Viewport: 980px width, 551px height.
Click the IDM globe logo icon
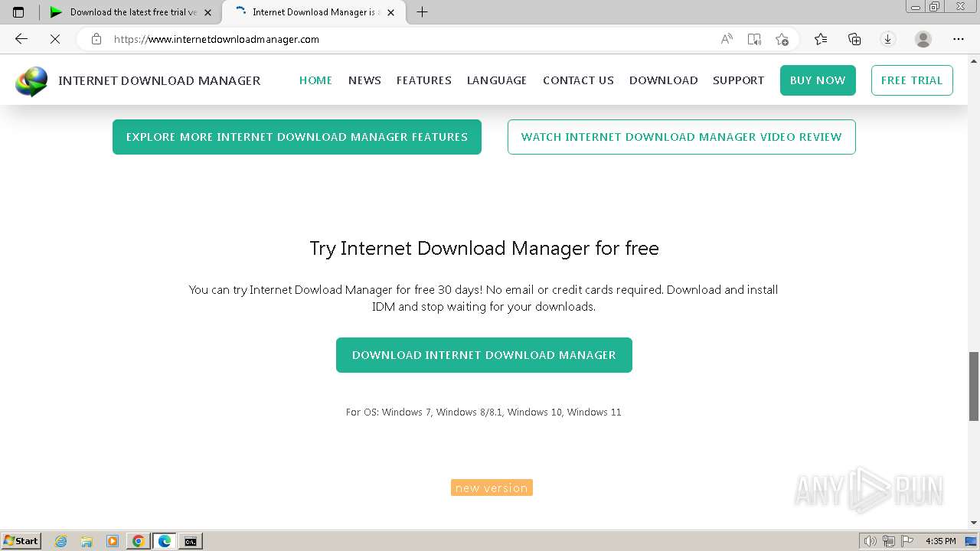(31, 81)
